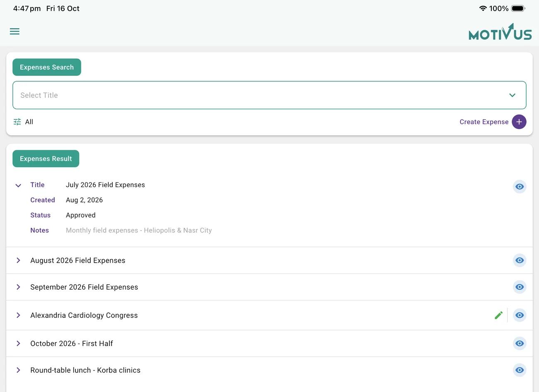
Task: Expand the Alexandria Cardiology Congress row
Action: click(18, 315)
